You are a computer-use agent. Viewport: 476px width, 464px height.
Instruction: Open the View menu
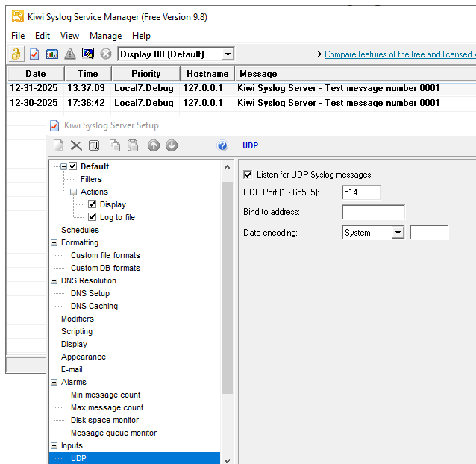point(69,36)
